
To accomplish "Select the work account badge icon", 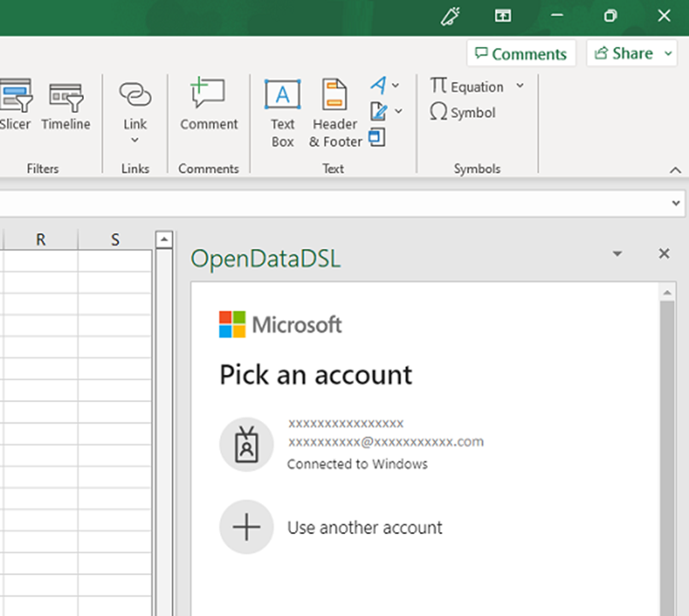I will tap(246, 444).
